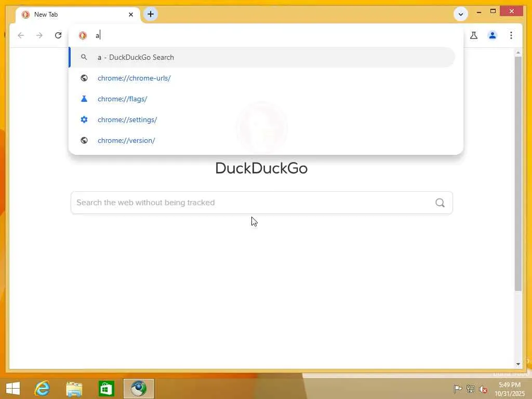532x399 pixels.
Task: Focus the 'Search the web without being tracked' box
Action: point(262,203)
